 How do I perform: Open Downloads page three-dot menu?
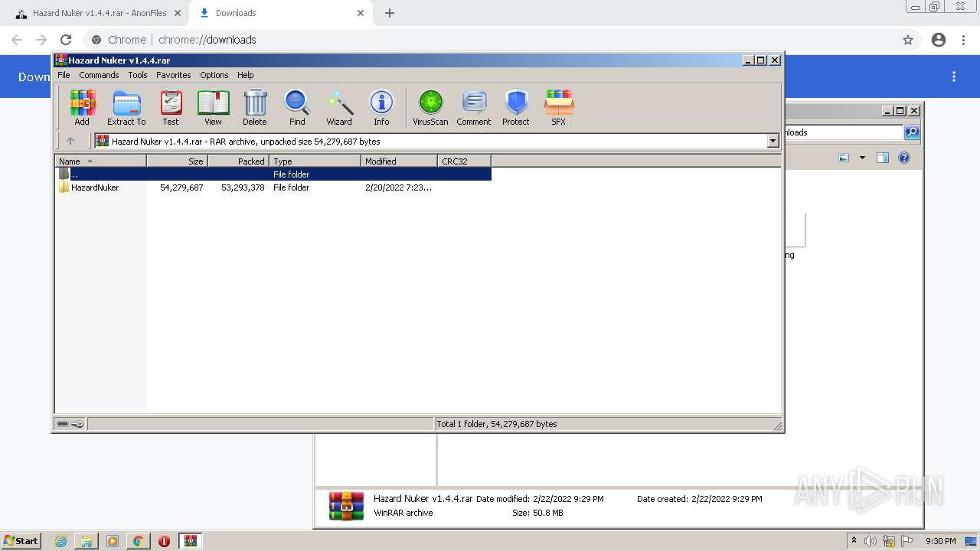pos(954,77)
